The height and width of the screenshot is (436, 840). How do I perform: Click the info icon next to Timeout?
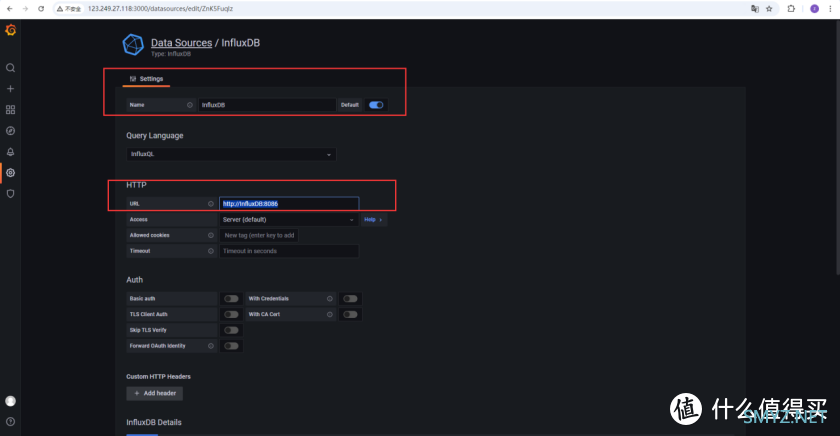[x=211, y=251]
